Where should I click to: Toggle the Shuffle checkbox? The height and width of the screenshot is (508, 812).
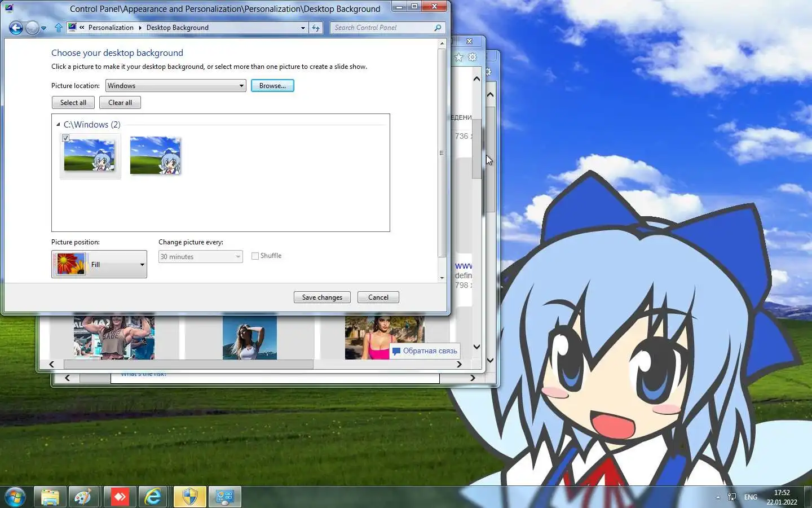click(255, 256)
